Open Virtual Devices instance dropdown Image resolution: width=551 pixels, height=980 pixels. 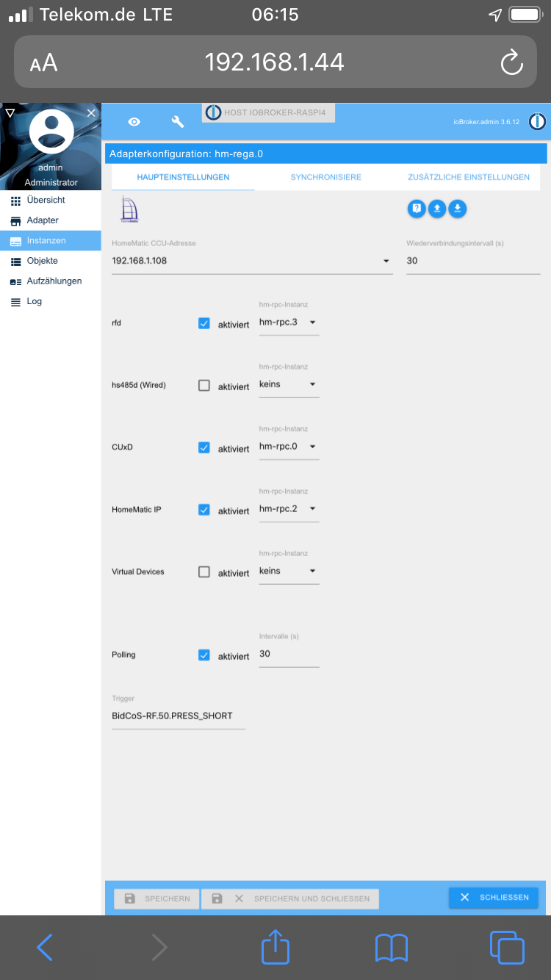coord(289,571)
